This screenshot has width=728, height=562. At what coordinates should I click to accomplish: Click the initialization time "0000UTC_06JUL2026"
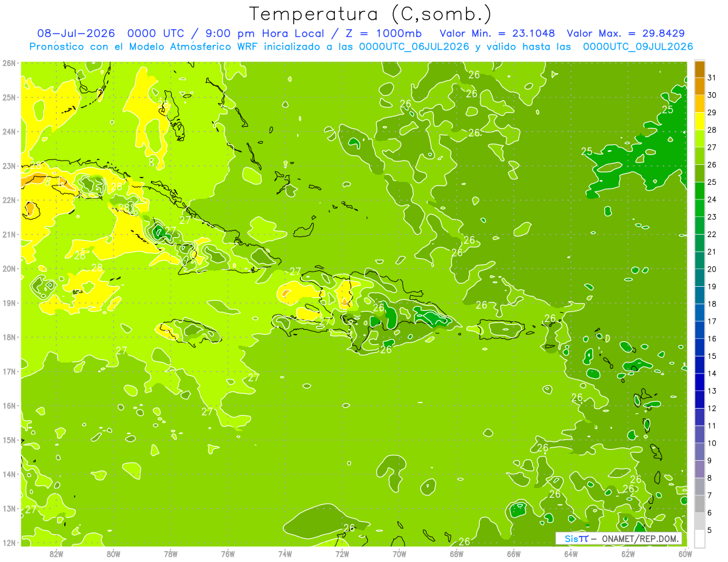[x=414, y=46]
